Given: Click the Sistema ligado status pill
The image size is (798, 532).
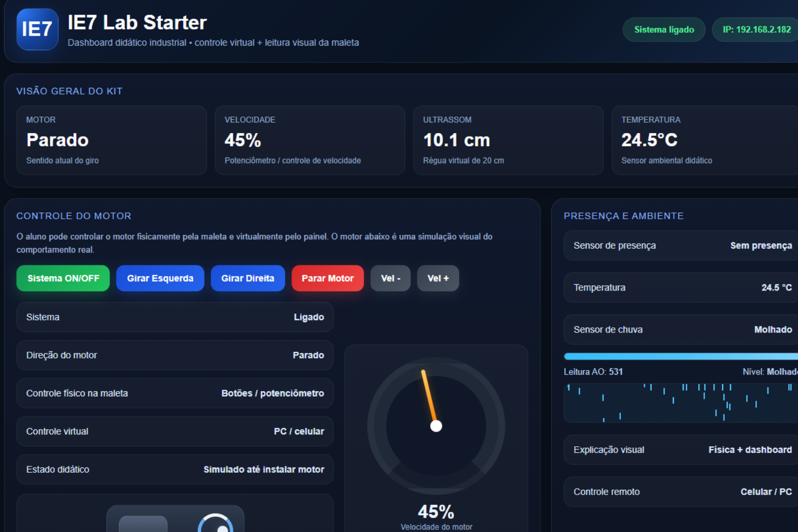Looking at the screenshot, I should 664,30.
